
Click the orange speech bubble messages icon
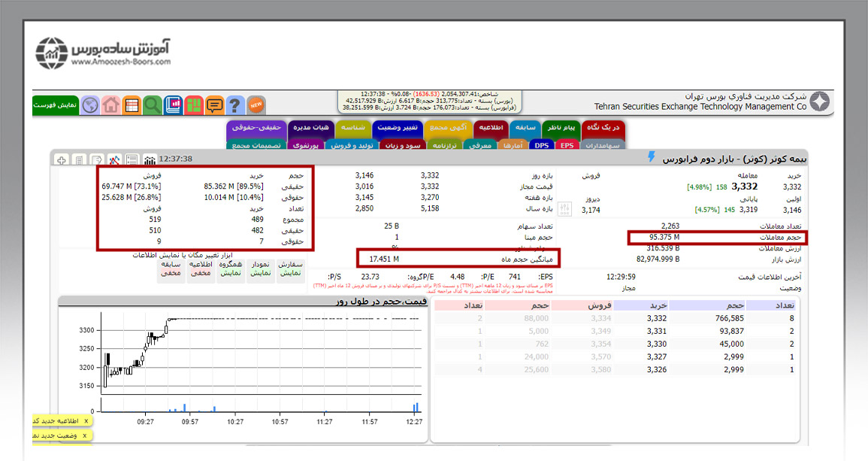[x=215, y=105]
